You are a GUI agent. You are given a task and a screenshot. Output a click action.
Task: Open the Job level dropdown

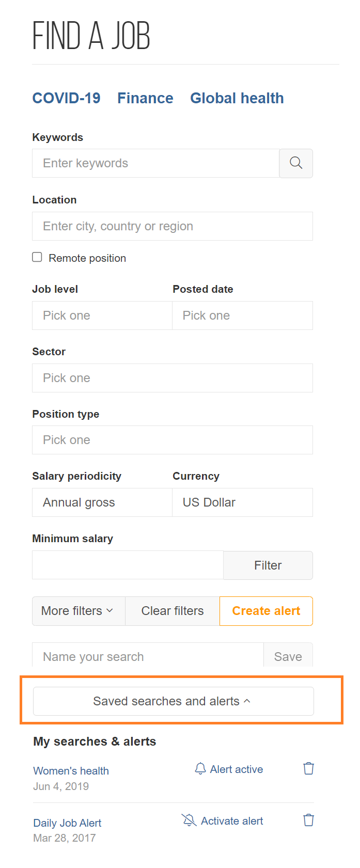coord(102,315)
